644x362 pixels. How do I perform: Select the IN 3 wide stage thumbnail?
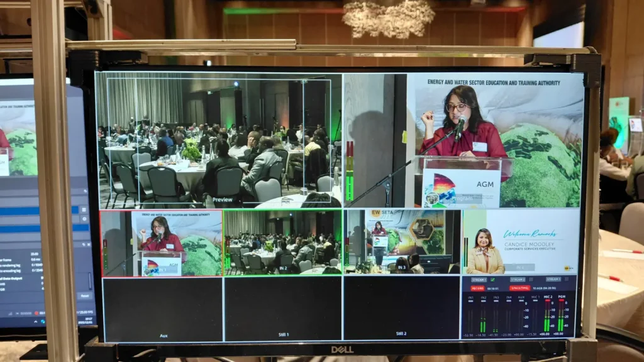click(402, 242)
